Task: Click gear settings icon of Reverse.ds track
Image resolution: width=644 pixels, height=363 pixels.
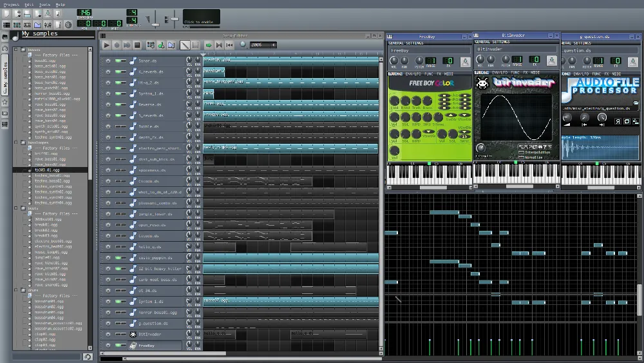Action: coord(108,104)
